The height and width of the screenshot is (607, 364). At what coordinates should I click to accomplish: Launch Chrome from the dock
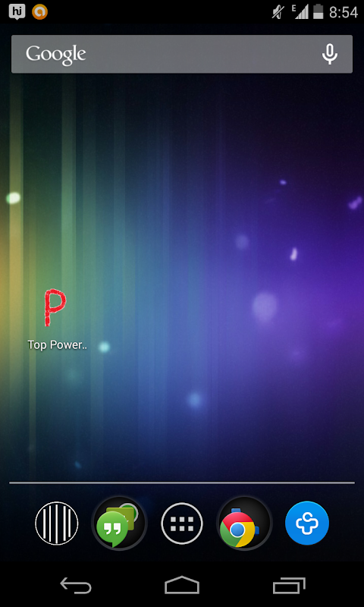(244, 524)
